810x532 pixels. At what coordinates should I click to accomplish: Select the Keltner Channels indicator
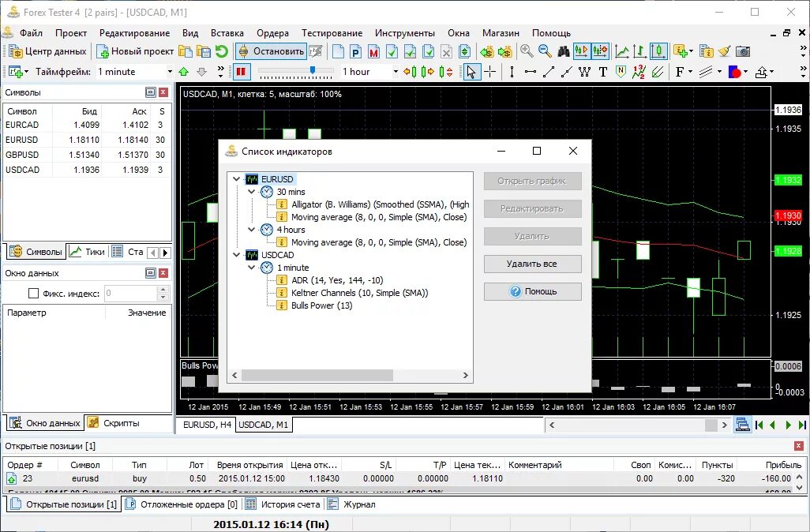359,293
